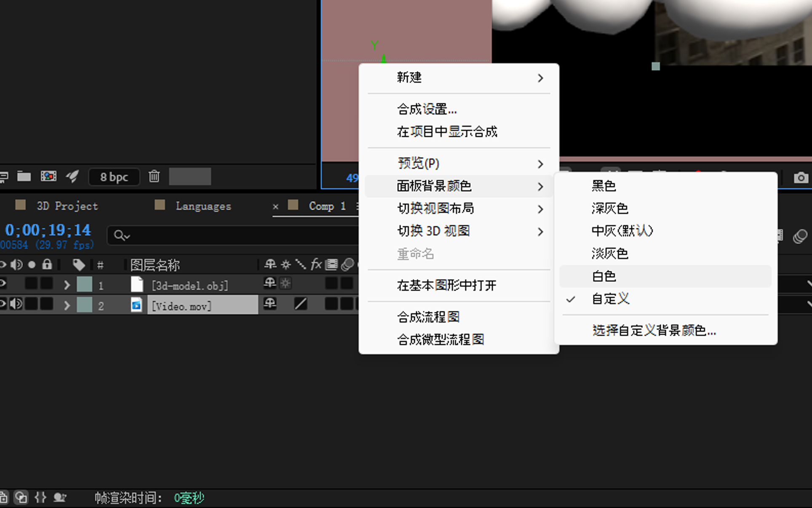Choose 在基本图形中打开 menu item

(459, 286)
